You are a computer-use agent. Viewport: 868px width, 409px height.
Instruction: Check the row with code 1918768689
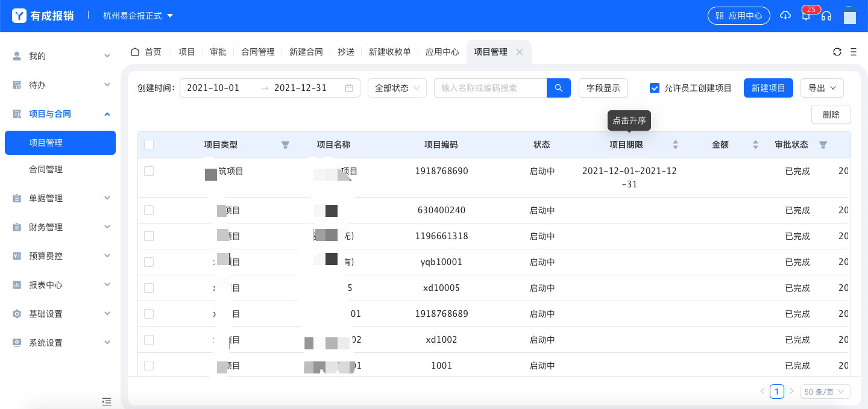tap(149, 314)
